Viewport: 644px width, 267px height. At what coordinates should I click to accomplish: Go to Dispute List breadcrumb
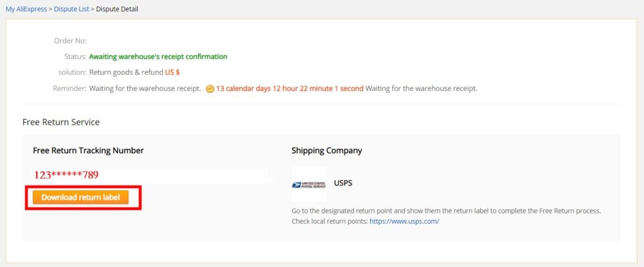[x=72, y=9]
